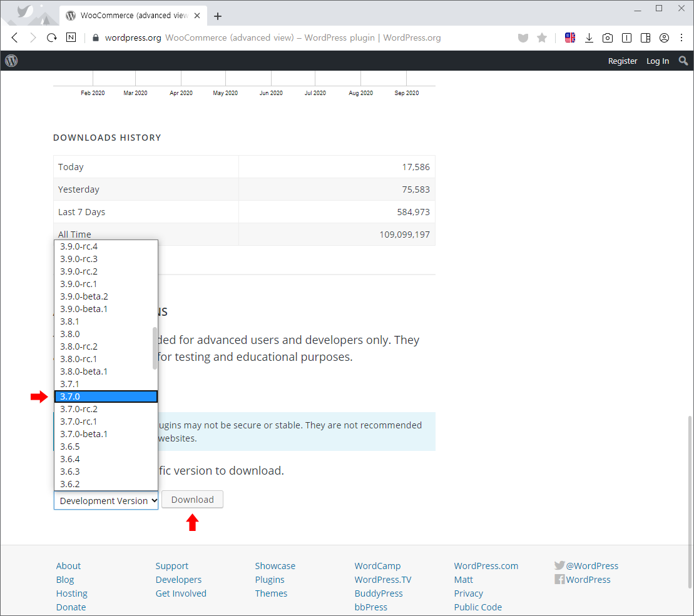Open the Showcase footer link
The width and height of the screenshot is (694, 616).
(x=275, y=565)
